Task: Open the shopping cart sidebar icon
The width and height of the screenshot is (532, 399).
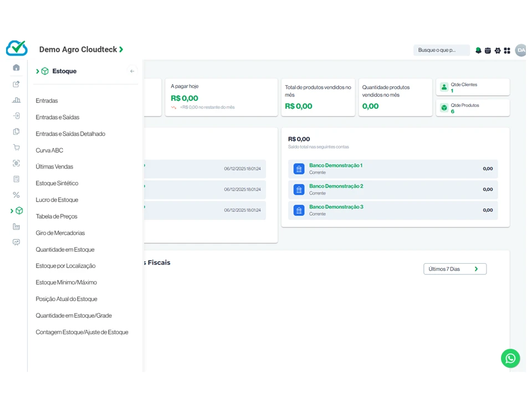Action: pos(16,147)
